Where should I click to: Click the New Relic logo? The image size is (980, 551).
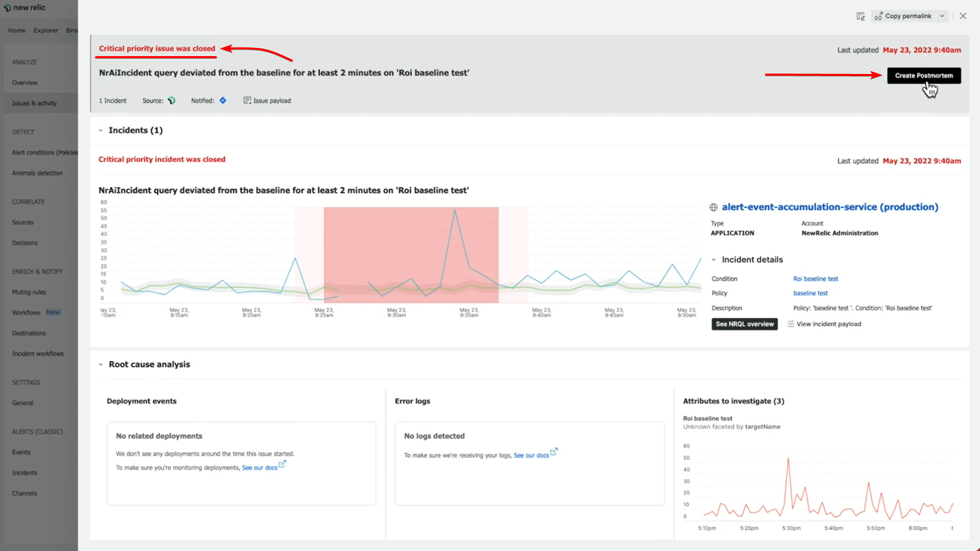pos(24,8)
